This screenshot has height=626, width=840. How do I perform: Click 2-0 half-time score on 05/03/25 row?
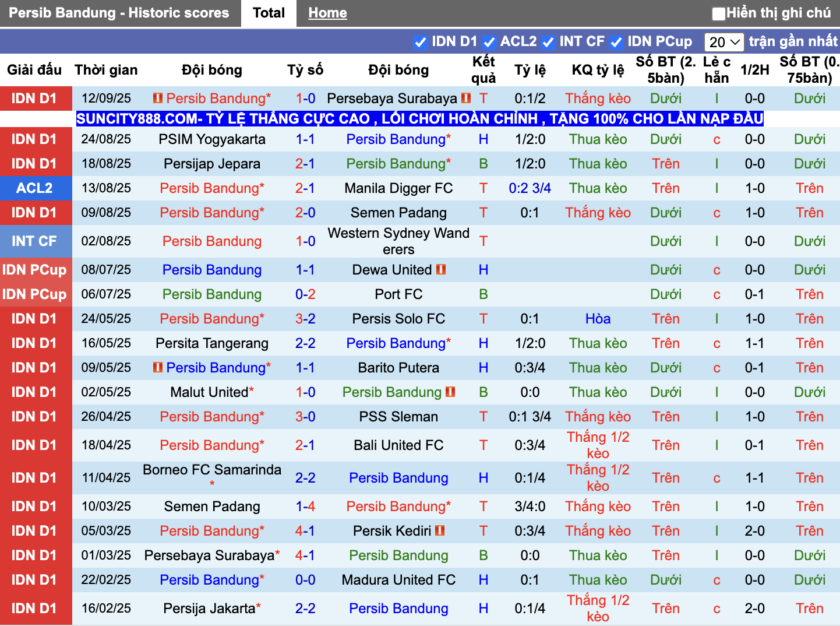(755, 531)
